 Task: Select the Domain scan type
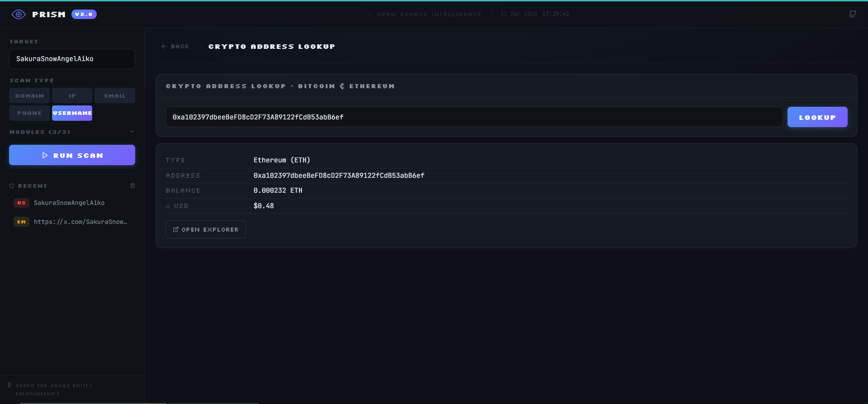(29, 95)
